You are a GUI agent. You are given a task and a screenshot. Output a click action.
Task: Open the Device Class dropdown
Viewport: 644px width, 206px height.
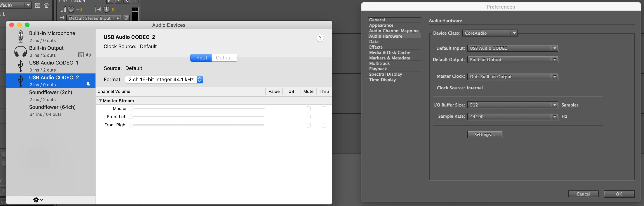click(x=490, y=33)
